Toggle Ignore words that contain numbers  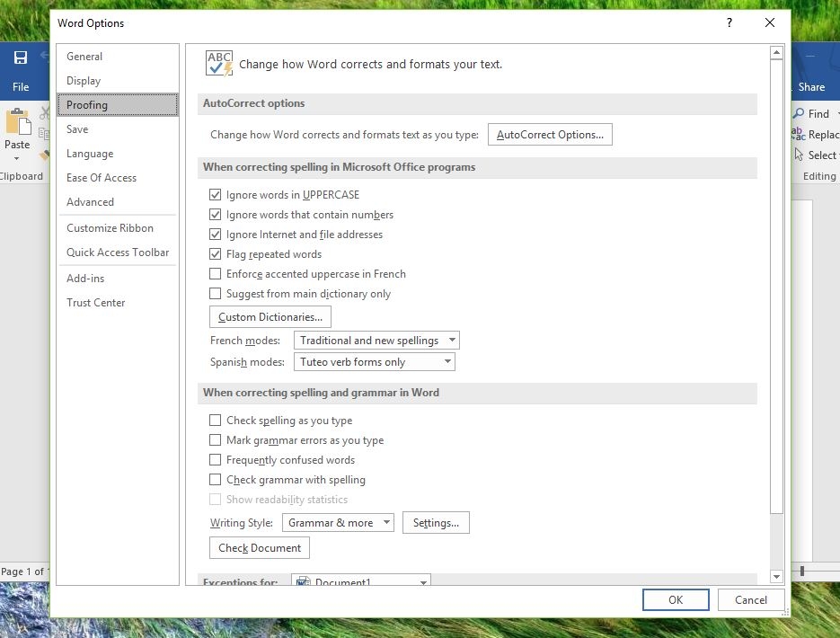(x=215, y=214)
